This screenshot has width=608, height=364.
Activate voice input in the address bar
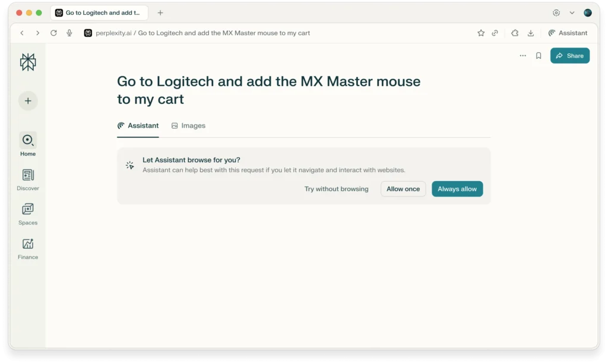tap(69, 33)
